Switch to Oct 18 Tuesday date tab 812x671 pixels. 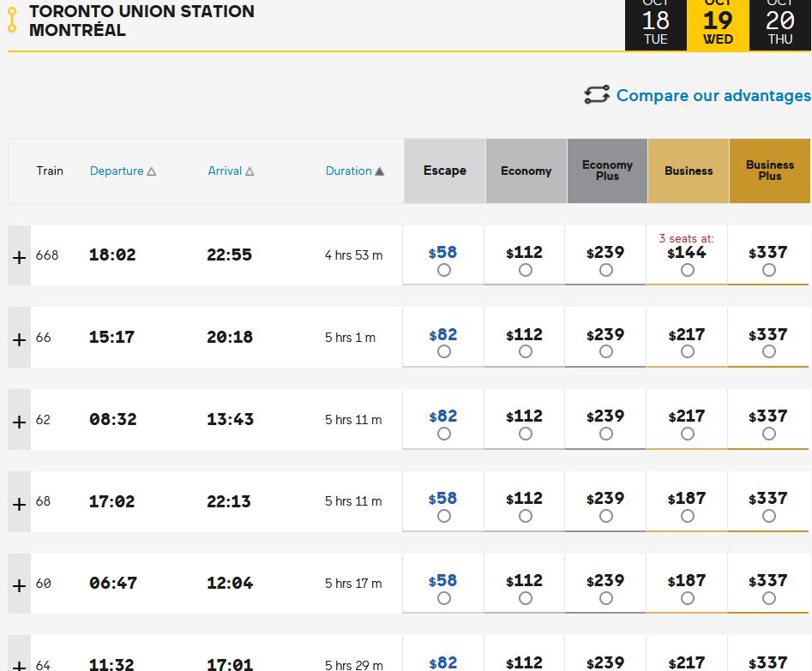656,25
